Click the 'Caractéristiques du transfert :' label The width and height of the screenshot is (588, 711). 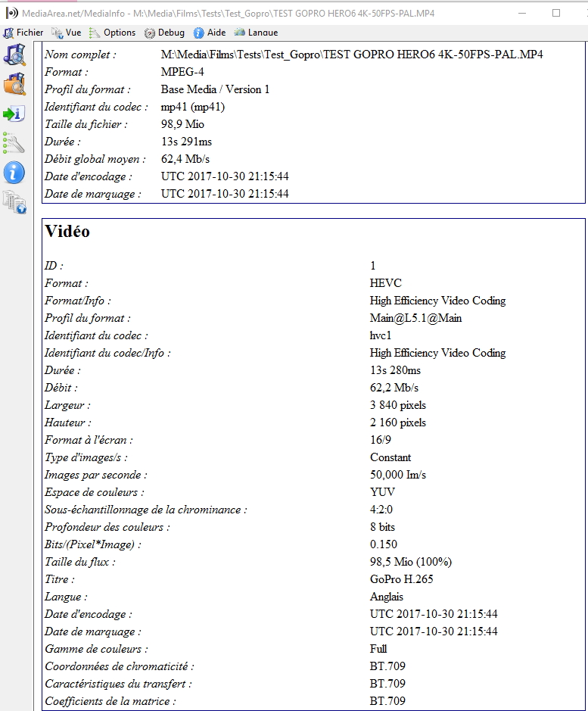point(118,684)
